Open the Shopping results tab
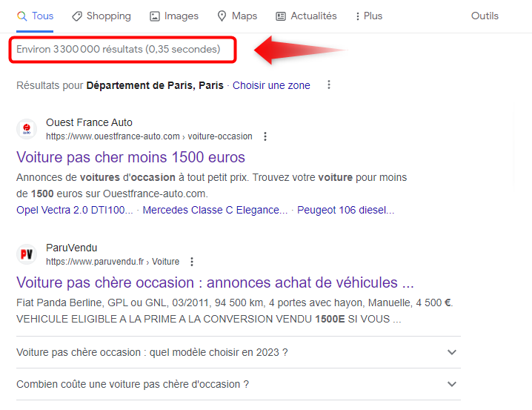The height and width of the screenshot is (410, 532). tap(101, 16)
